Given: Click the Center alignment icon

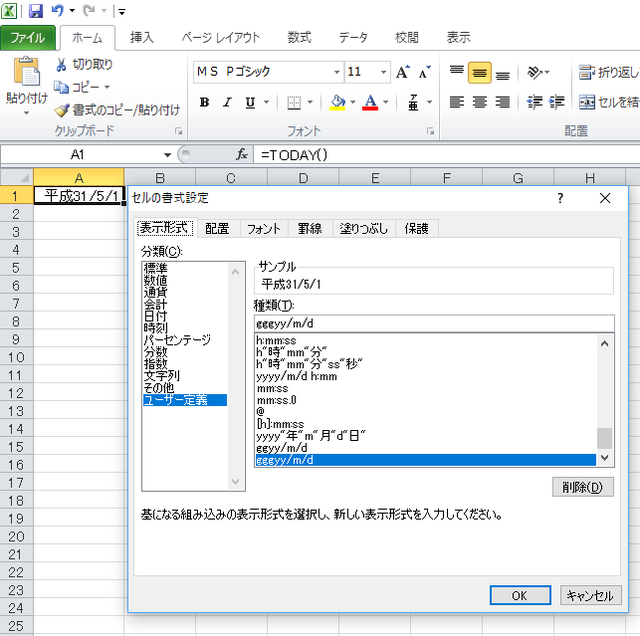Looking at the screenshot, I should click(x=480, y=102).
